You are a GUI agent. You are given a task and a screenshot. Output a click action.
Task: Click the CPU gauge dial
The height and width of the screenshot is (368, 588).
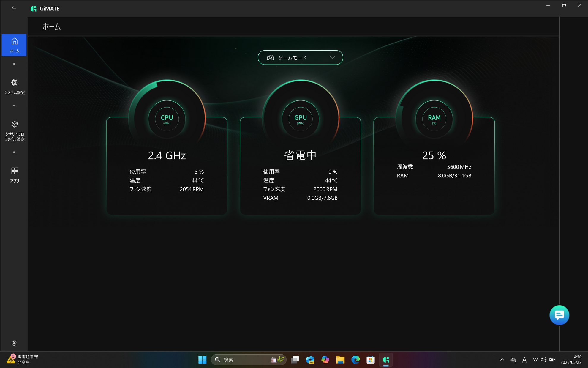pos(167,119)
